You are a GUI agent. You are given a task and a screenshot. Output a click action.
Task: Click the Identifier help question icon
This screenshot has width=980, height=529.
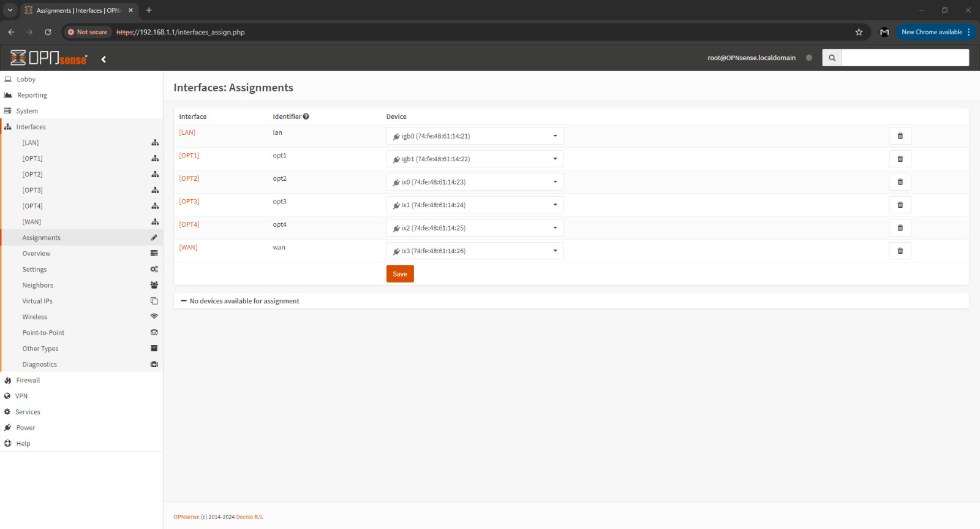click(x=306, y=116)
